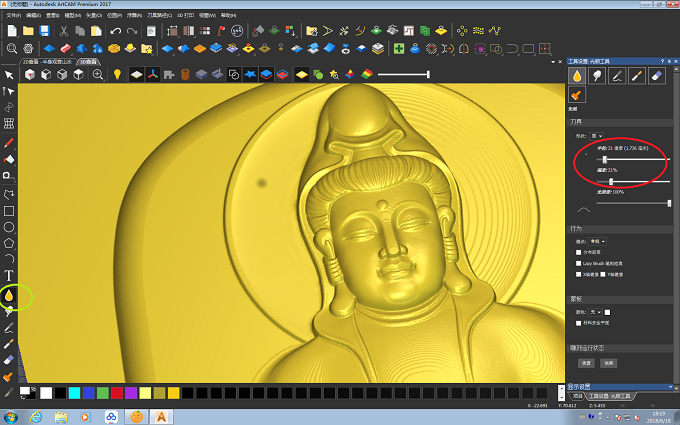Open the first File menu
This screenshot has width=680, height=425.
13,15
